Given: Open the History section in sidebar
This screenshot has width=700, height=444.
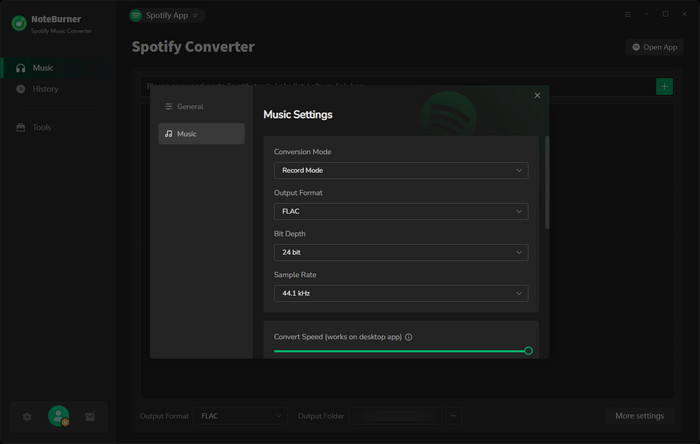Looking at the screenshot, I should tap(45, 89).
